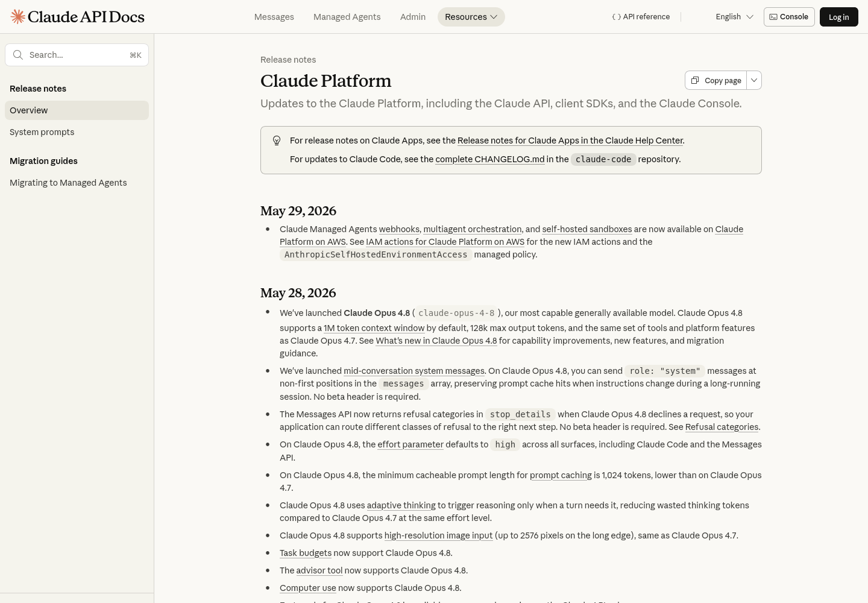
Task: Click the Claude Platform page title
Action: 326,81
